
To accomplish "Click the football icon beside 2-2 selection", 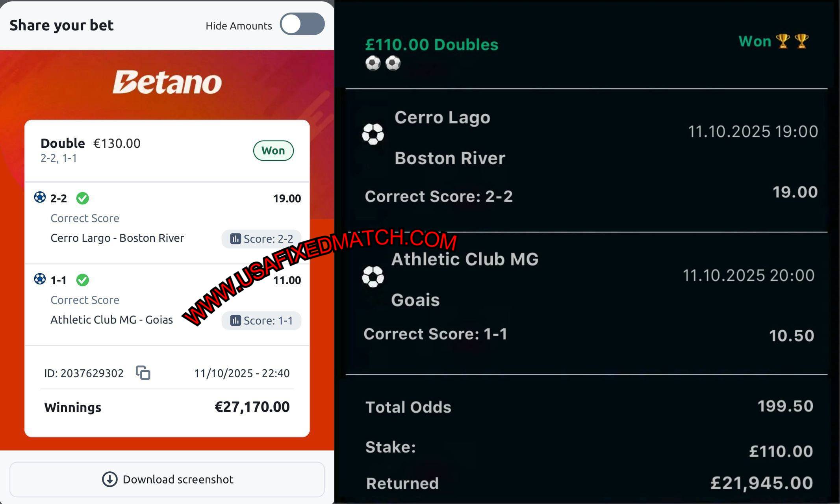I will 40,197.
